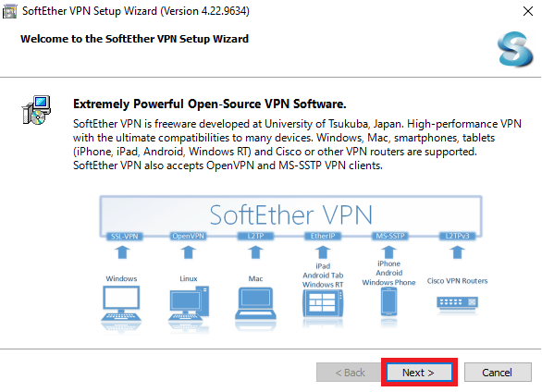Screen dimensions: 542x392
Task: Click the Next button
Action: coord(419,373)
